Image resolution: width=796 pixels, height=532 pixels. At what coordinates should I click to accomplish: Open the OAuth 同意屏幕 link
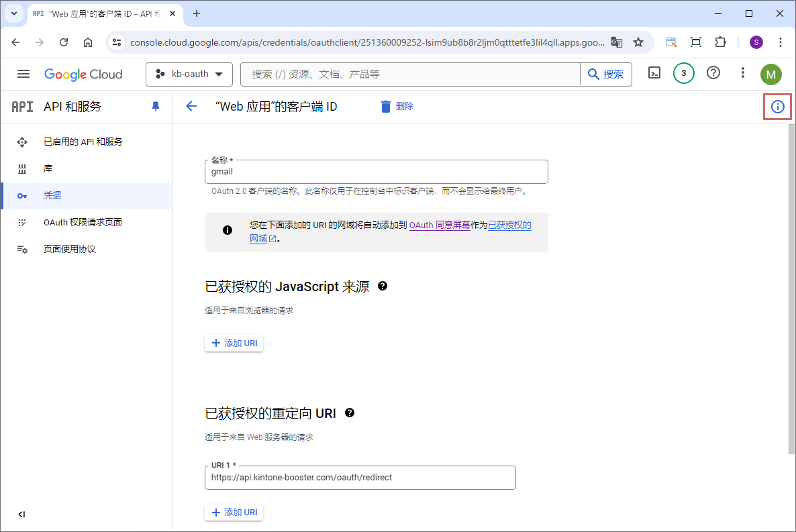pos(439,225)
